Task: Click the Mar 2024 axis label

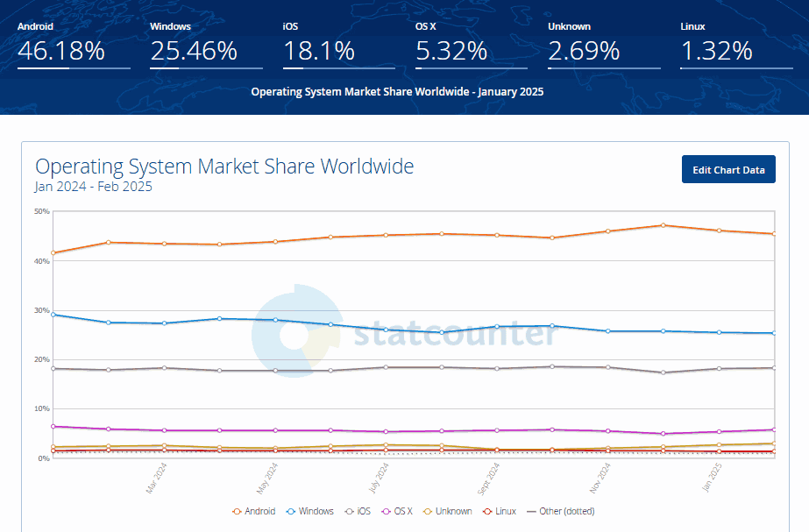Action: click(x=158, y=478)
